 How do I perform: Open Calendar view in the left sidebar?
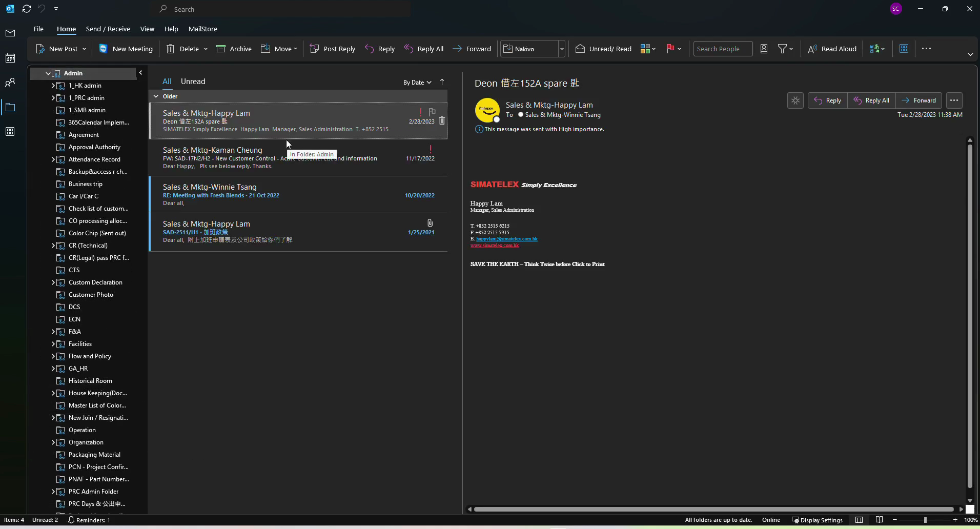point(10,58)
